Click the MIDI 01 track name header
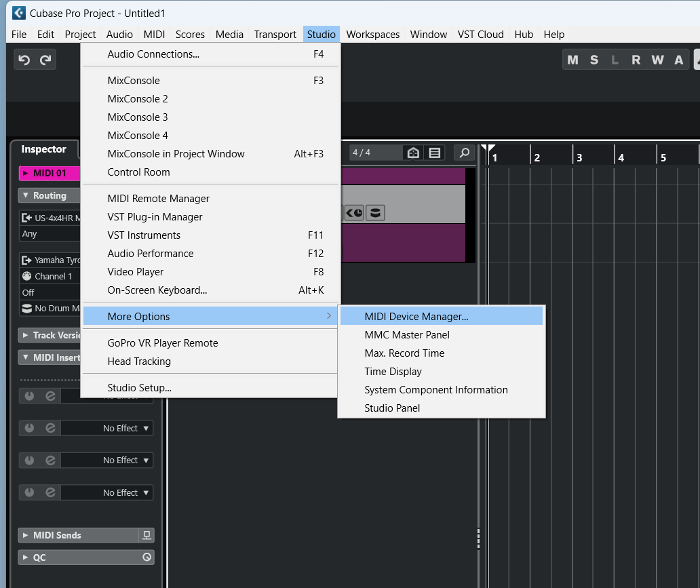The width and height of the screenshot is (700, 588). 50,173
